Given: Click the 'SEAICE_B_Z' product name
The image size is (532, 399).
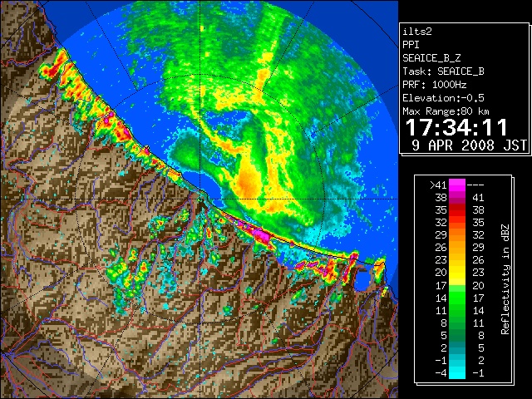Looking at the screenshot, I should tap(431, 58).
